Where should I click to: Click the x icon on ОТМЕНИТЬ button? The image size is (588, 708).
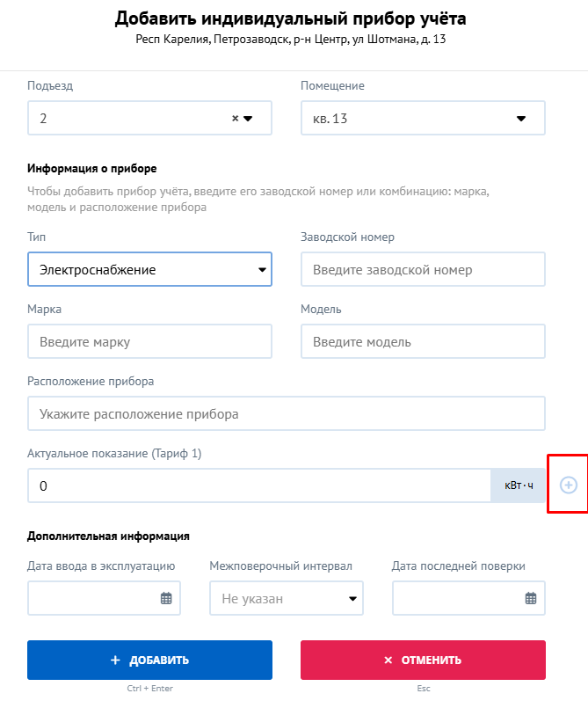(x=388, y=661)
